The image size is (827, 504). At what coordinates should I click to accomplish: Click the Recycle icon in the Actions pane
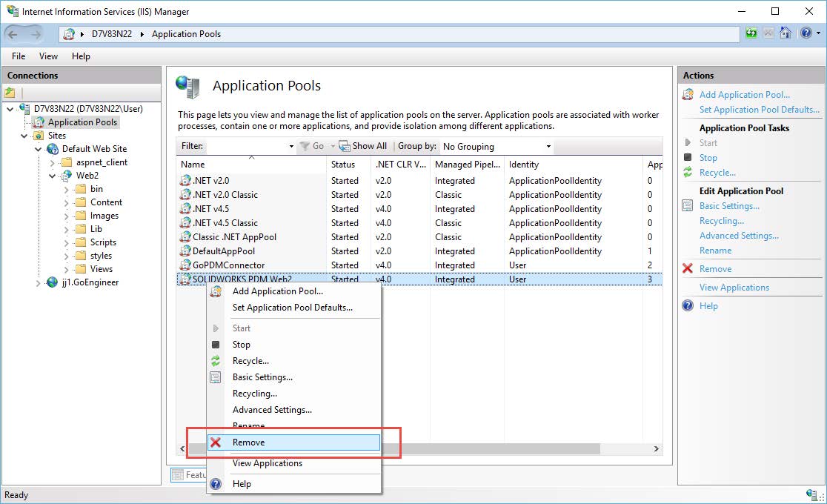tap(689, 172)
